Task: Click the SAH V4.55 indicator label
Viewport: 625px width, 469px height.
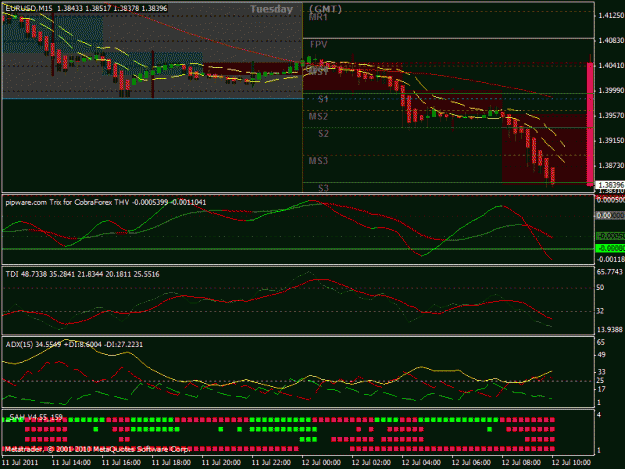Action: [36, 417]
